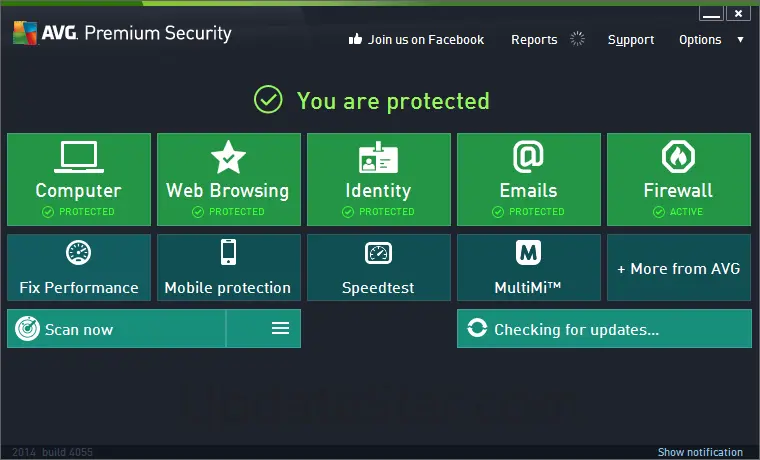This screenshot has height=460, width=760.
Task: Click the 2014 build 4055 text
Action: [x=52, y=452]
